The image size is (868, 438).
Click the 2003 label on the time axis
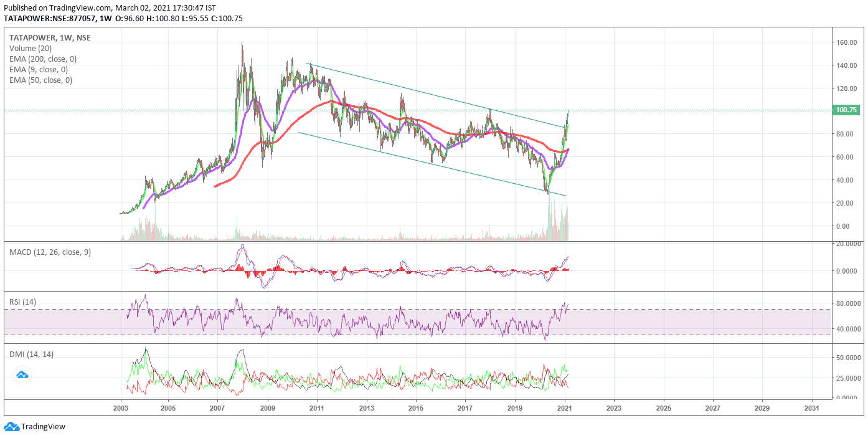[121, 408]
